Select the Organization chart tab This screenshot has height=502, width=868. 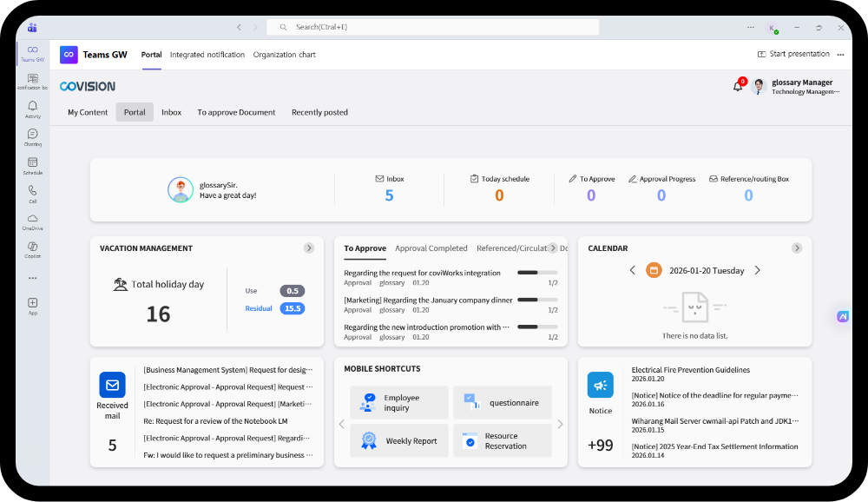(284, 55)
